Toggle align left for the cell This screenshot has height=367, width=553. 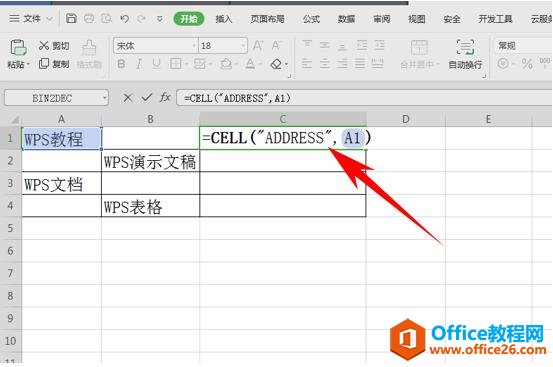pos(307,64)
